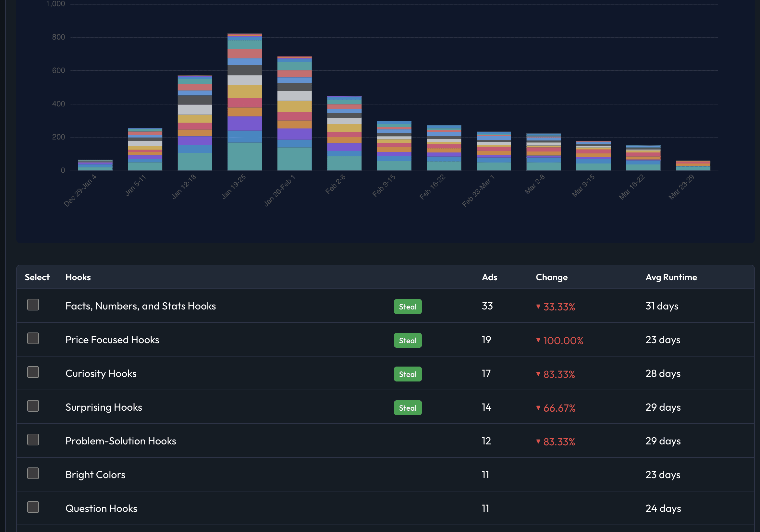Open the Problem-Solution Hooks row name
The image size is (760, 532).
tap(120, 441)
